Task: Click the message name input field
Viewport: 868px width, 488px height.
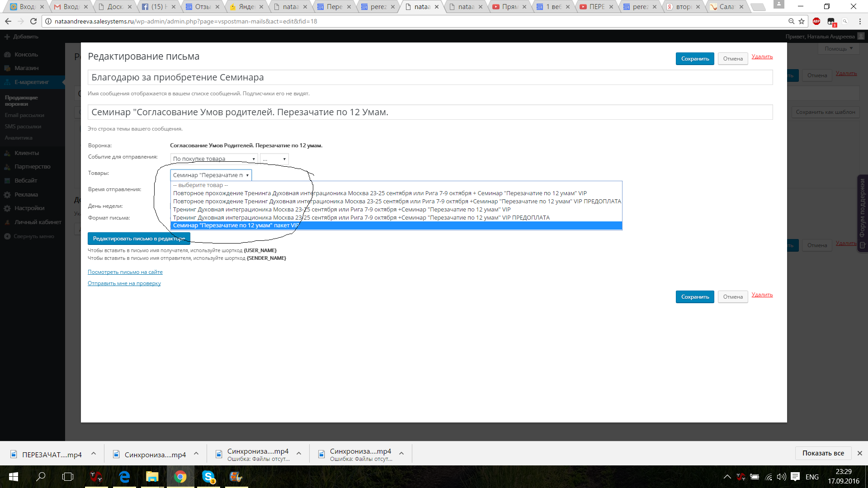Action: 429,77
